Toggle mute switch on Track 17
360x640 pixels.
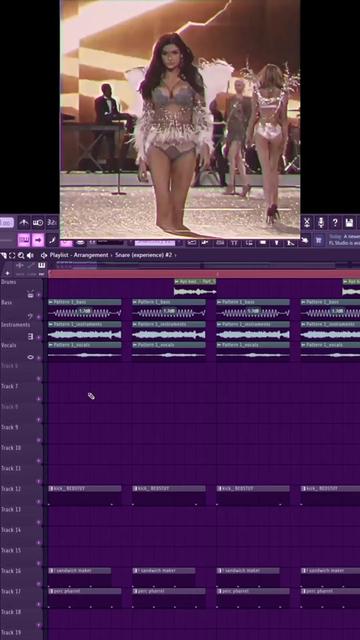coord(39,604)
